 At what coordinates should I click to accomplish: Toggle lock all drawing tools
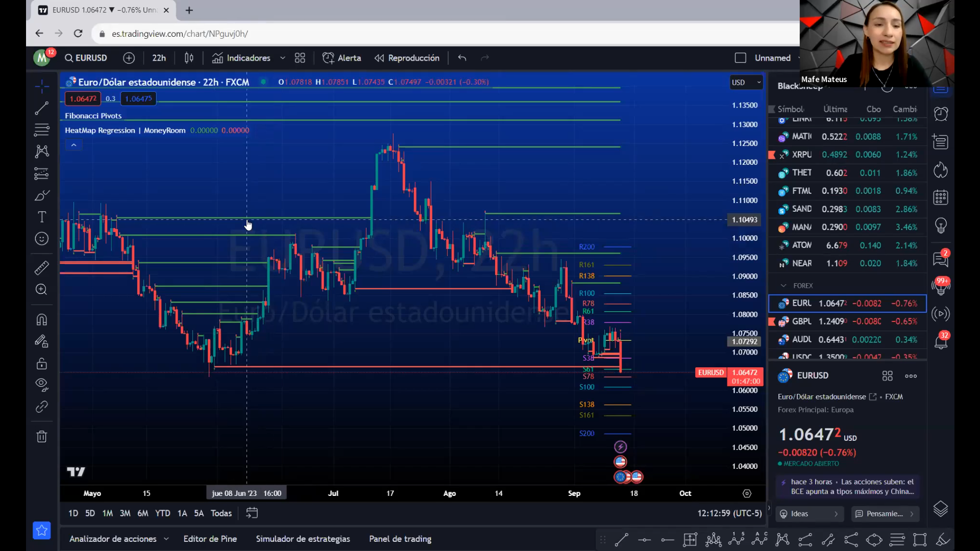42,364
